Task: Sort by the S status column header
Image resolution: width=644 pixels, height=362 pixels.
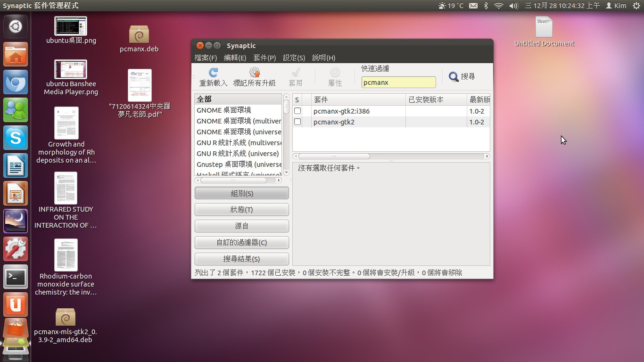Action: [297, 99]
